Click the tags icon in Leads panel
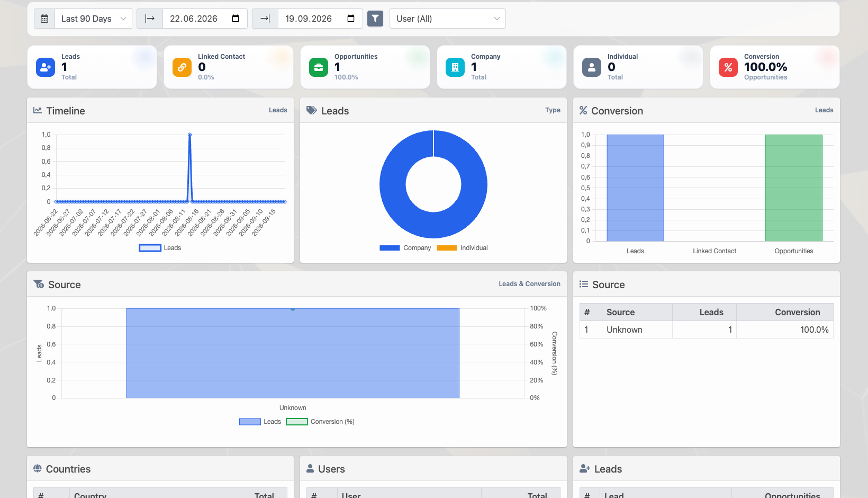The width and height of the screenshot is (868, 498). [x=312, y=110]
